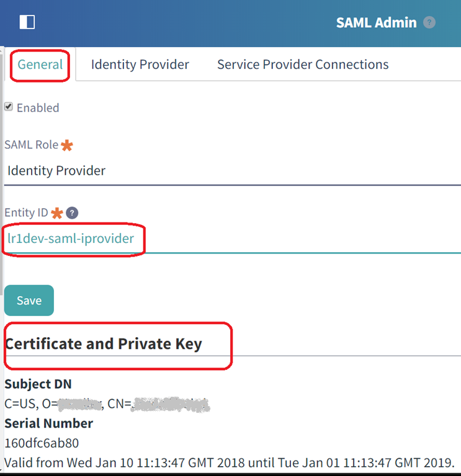Click the Certificate and Private Key heading
The height and width of the screenshot is (476, 461).
point(104,343)
